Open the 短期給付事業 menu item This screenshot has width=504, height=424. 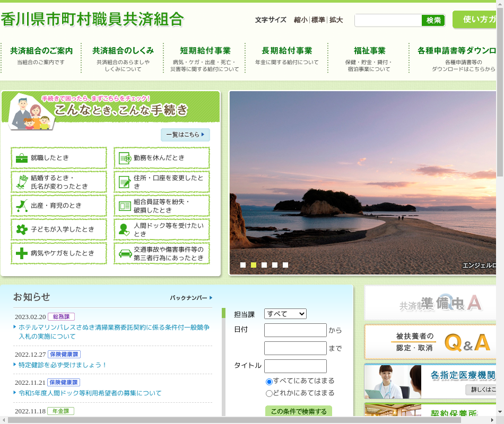pyautogui.click(x=205, y=51)
